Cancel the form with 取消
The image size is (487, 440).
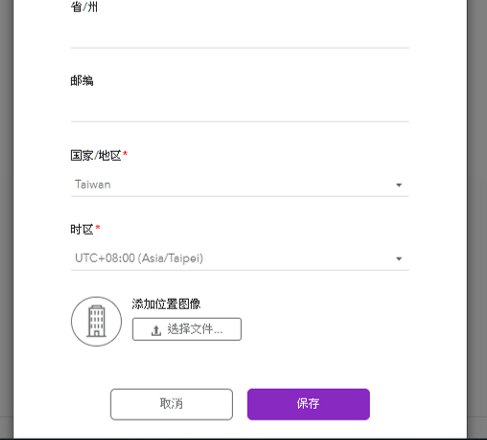click(x=171, y=404)
